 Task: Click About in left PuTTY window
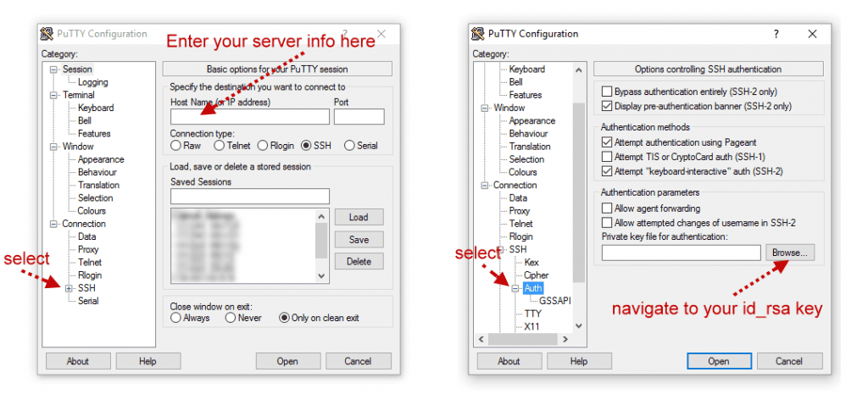tap(77, 361)
